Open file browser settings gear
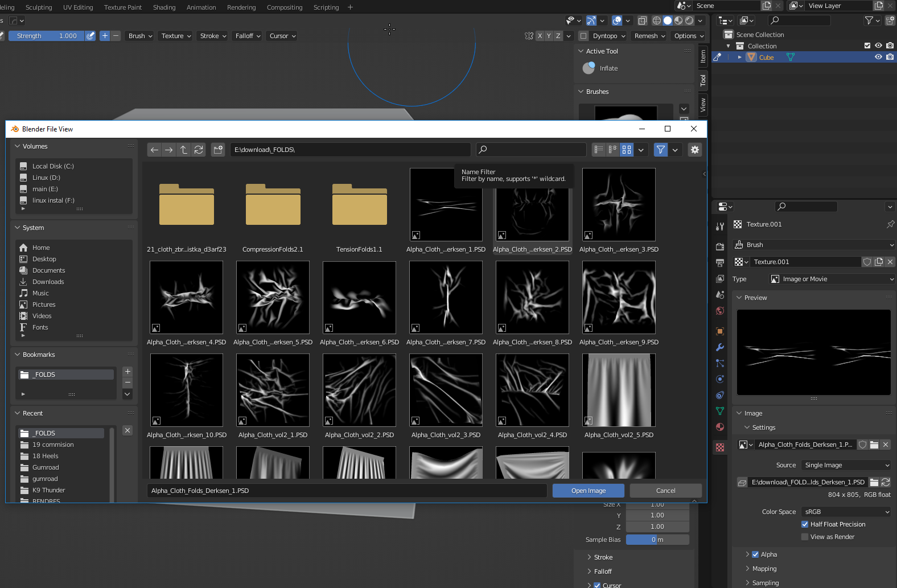This screenshot has width=897, height=588. 694,150
